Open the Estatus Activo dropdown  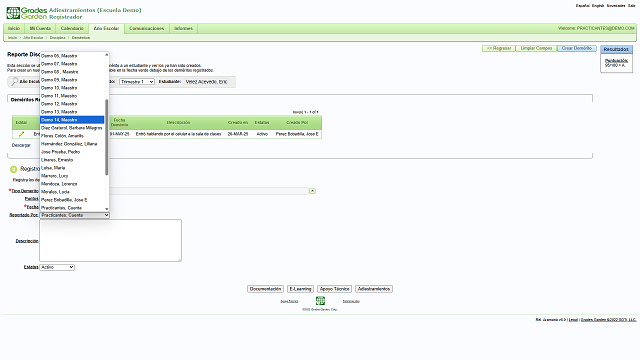point(57,267)
